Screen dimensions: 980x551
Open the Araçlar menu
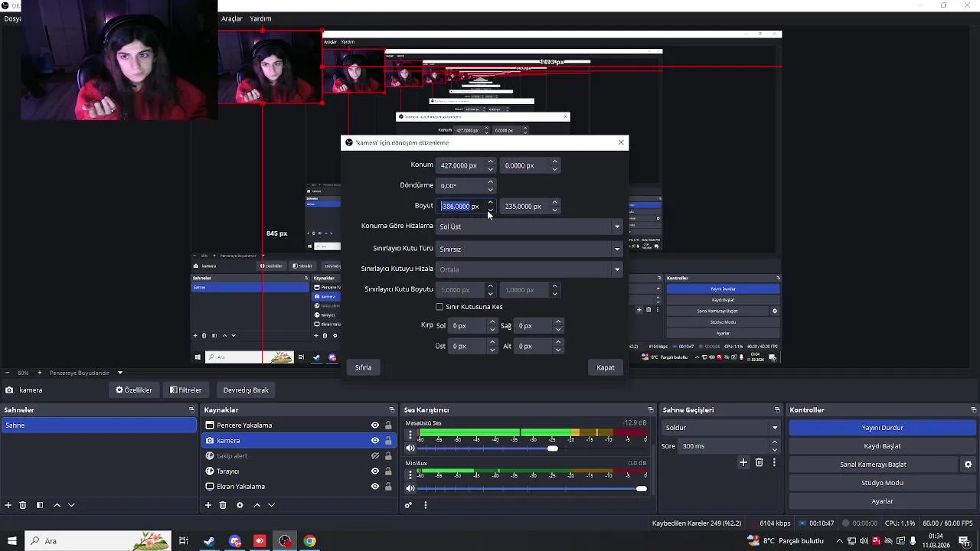[x=232, y=18]
